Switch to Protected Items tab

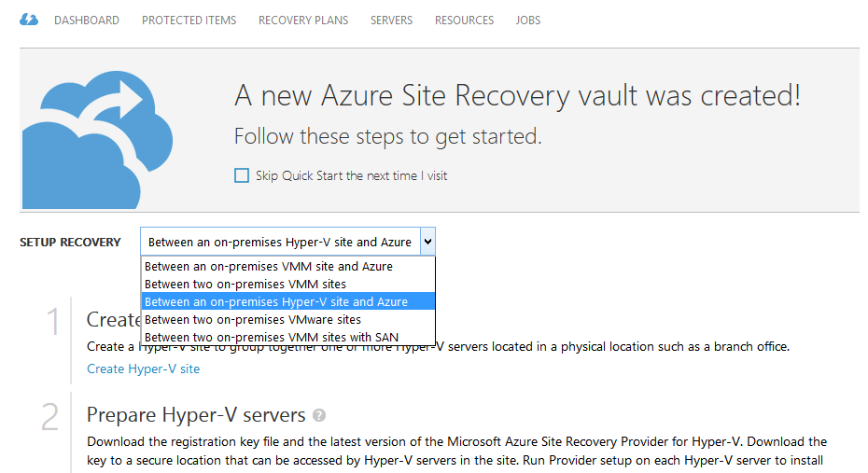coord(189,20)
